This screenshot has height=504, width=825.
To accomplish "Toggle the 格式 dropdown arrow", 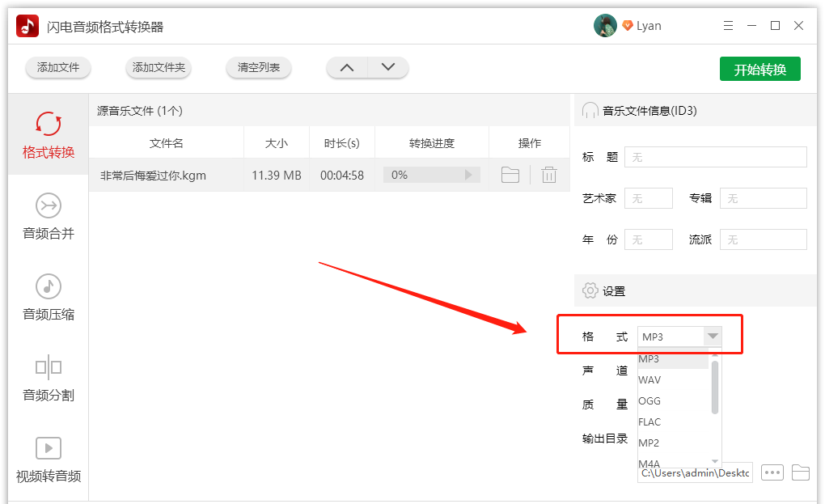I will pyautogui.click(x=713, y=337).
